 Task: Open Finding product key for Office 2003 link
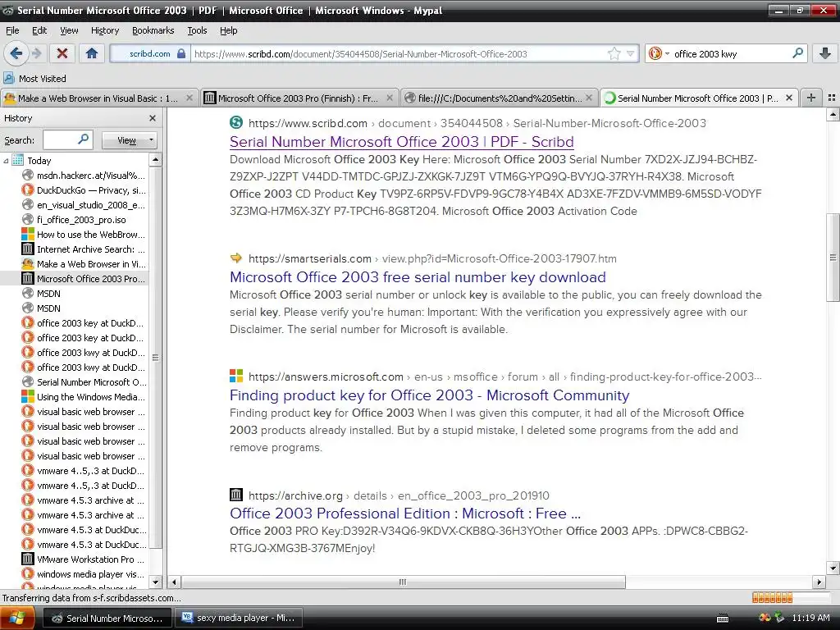coord(430,395)
